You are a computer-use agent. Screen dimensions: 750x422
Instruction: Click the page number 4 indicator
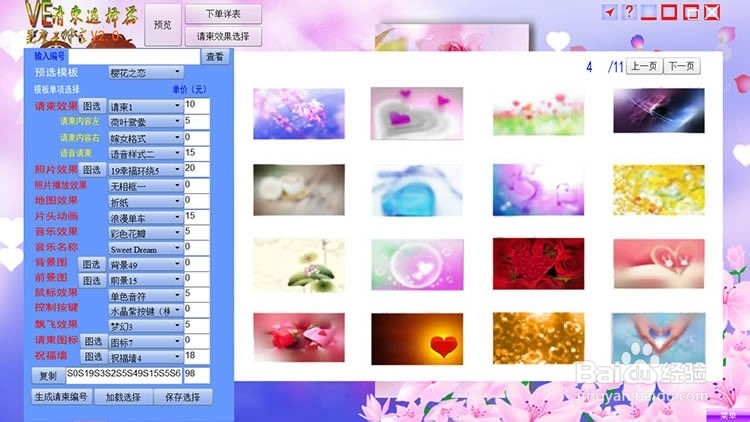pyautogui.click(x=589, y=67)
